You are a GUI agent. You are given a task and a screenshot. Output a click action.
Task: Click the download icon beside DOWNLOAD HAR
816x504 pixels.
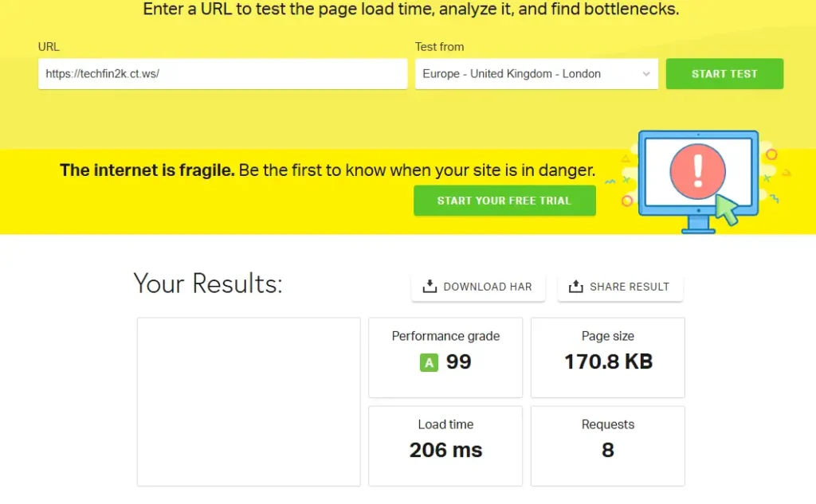(430, 286)
